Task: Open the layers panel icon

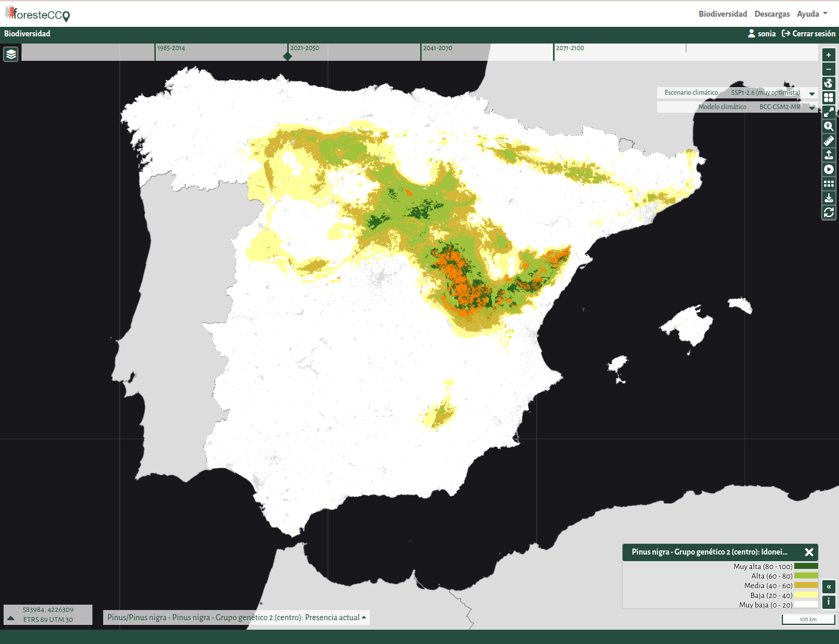Action: pyautogui.click(x=11, y=54)
